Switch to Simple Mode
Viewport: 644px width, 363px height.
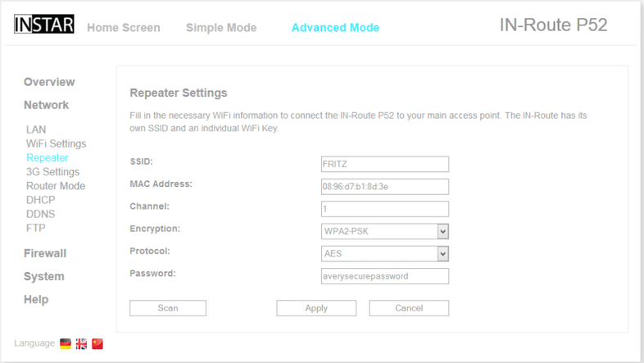pyautogui.click(x=221, y=28)
